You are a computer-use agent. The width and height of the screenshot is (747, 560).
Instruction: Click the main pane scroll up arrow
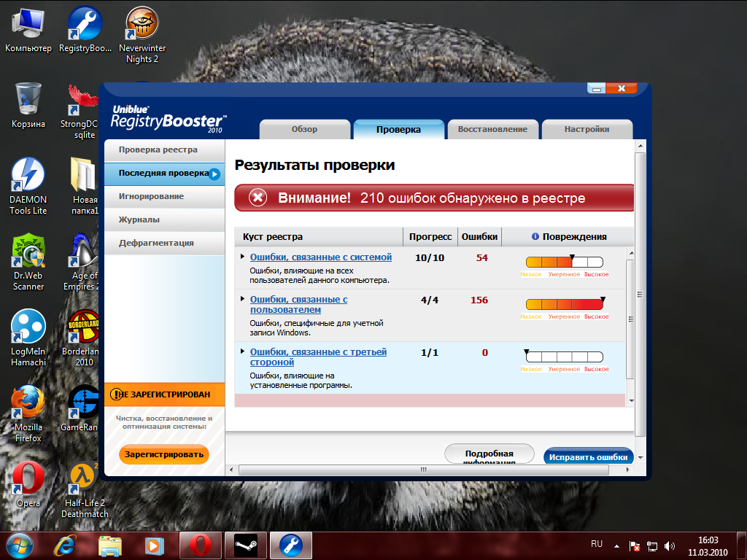coord(640,146)
